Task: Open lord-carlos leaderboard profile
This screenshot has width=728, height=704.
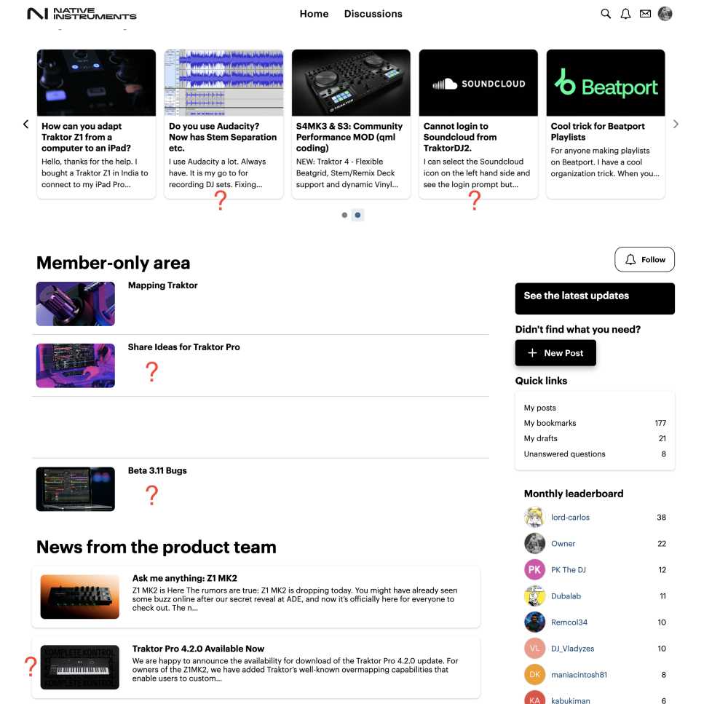Action: (x=570, y=518)
